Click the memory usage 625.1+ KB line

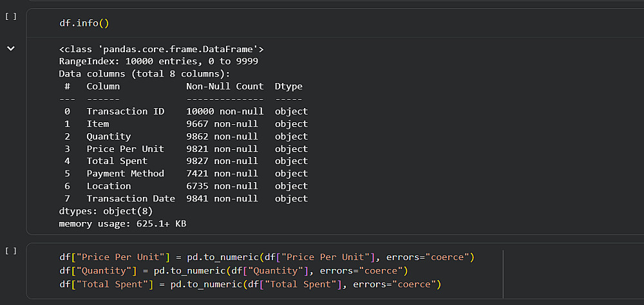122,223
